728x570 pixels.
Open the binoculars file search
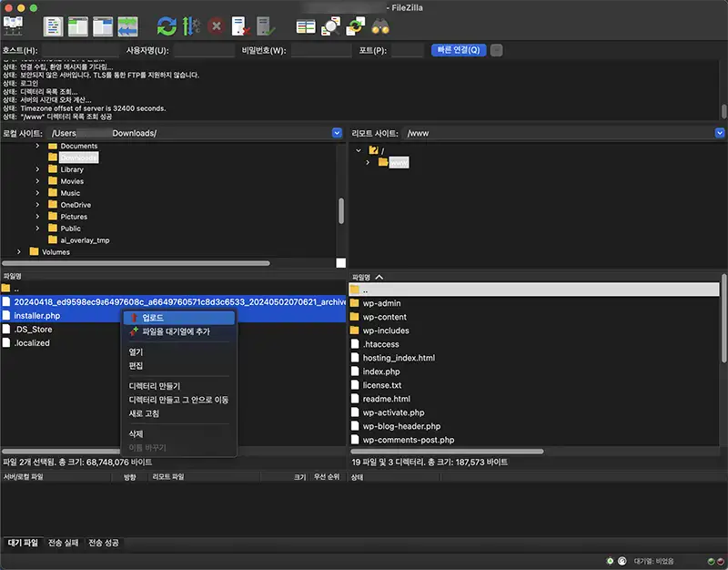point(380,26)
